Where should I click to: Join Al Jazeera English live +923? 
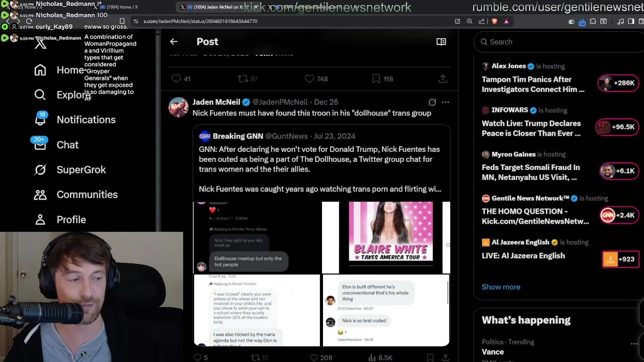pyautogui.click(x=620, y=259)
